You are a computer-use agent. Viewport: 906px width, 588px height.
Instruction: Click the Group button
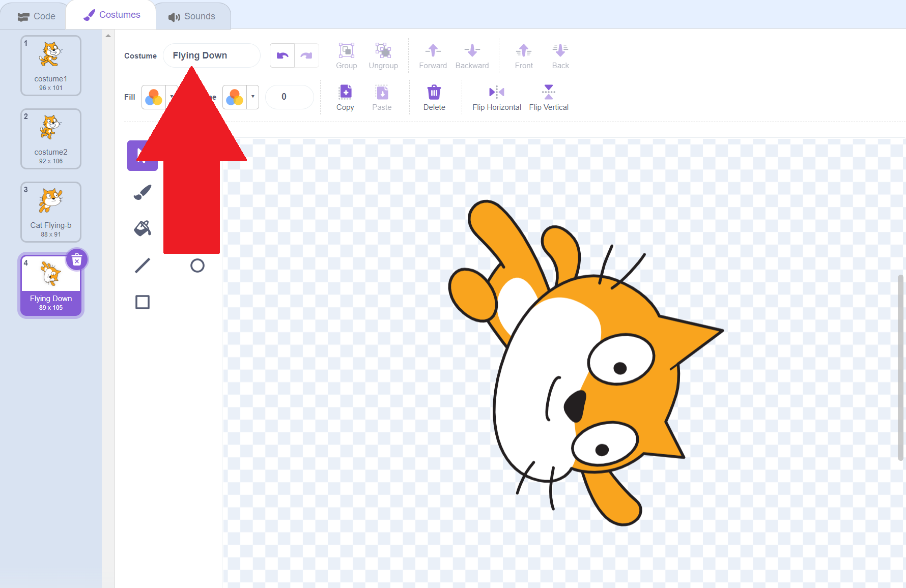[x=347, y=56]
